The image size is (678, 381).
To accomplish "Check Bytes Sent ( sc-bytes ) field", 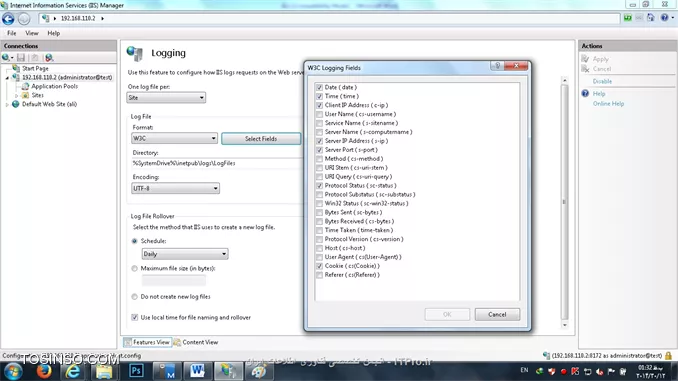I will click(x=319, y=212).
